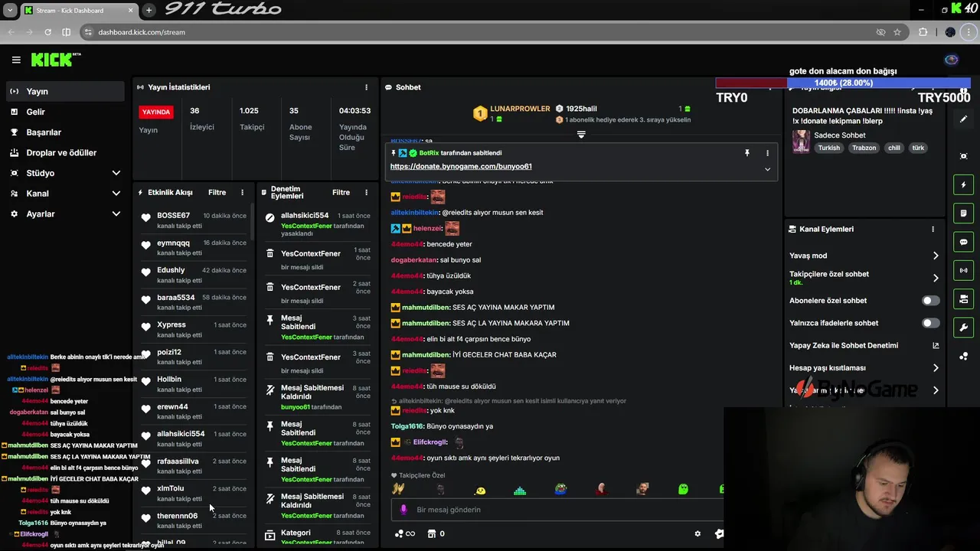
Task: Select Gelir in the sidebar
Action: 65,112
